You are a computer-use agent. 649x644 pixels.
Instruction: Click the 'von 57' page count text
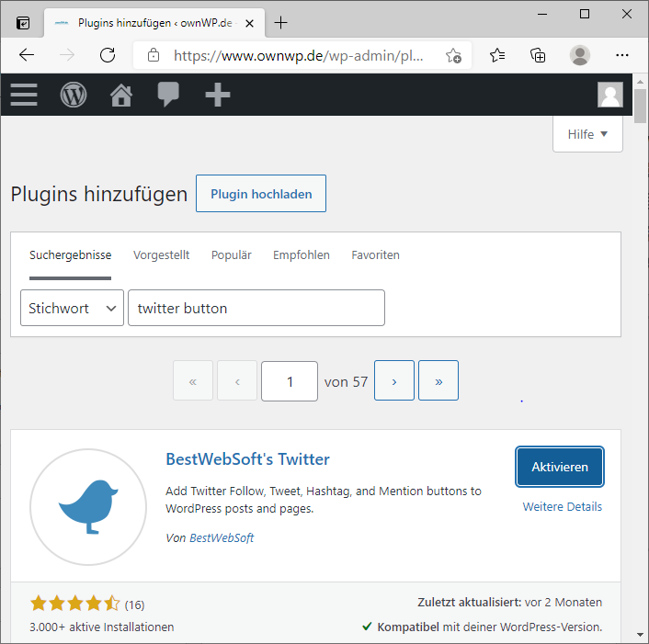tap(346, 381)
